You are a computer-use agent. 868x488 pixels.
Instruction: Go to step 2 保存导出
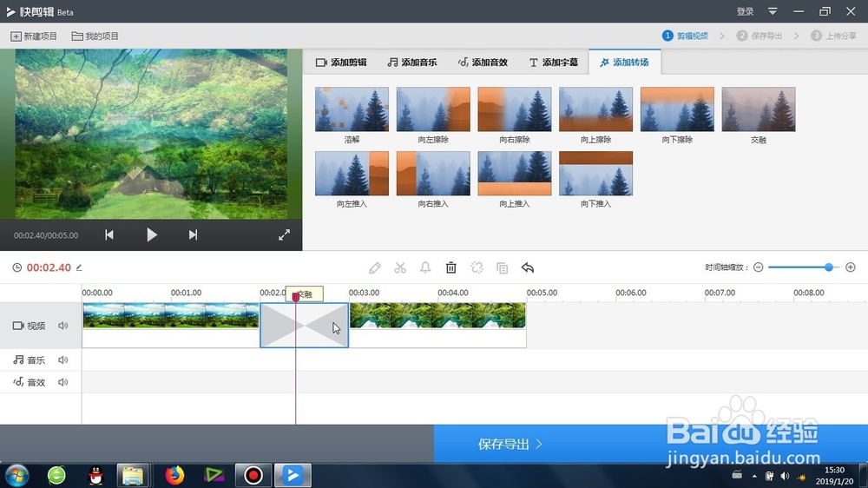click(x=759, y=36)
